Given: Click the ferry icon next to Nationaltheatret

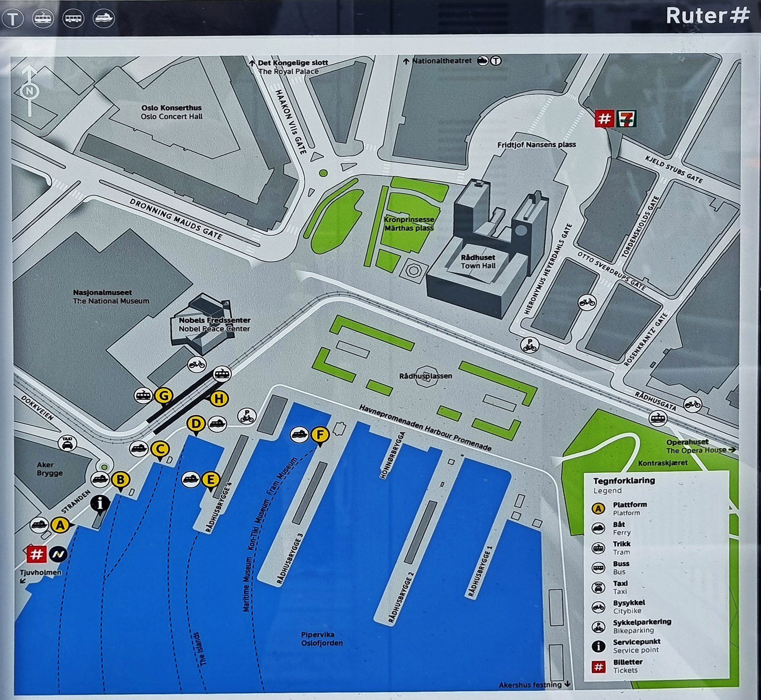Looking at the screenshot, I should pos(482,60).
